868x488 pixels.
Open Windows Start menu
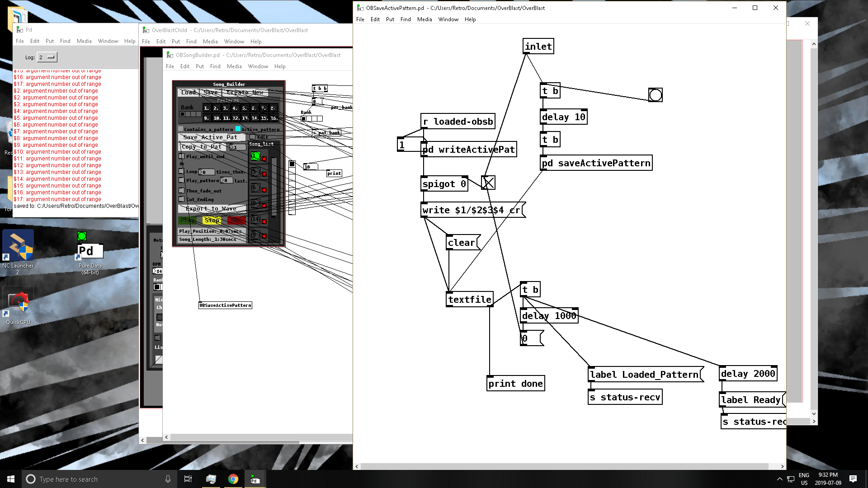pos(11,479)
